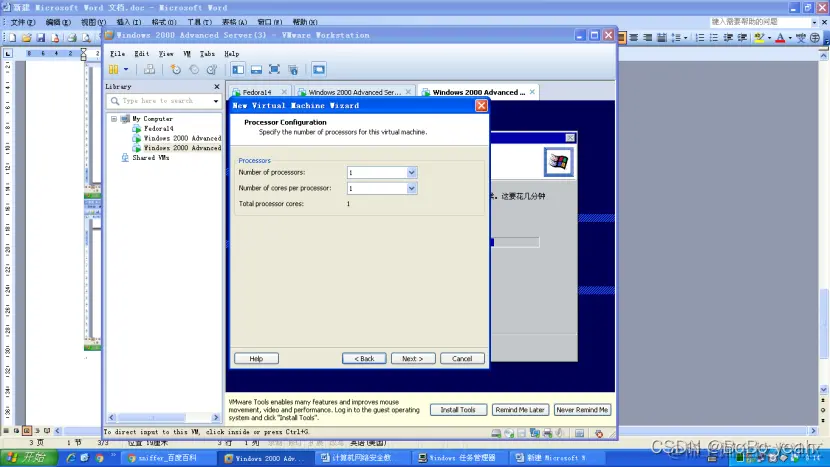Click the thumbnail bar view toolbar icon

pyautogui.click(x=256, y=69)
